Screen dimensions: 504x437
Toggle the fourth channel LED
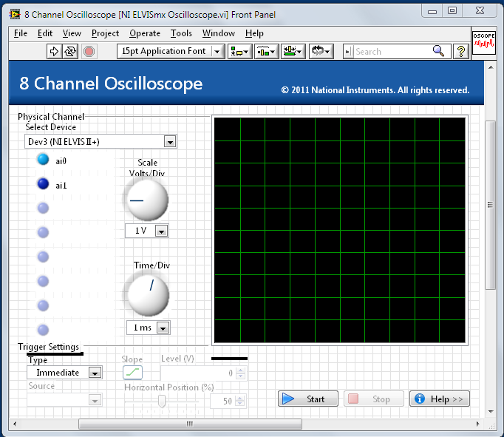(43, 232)
